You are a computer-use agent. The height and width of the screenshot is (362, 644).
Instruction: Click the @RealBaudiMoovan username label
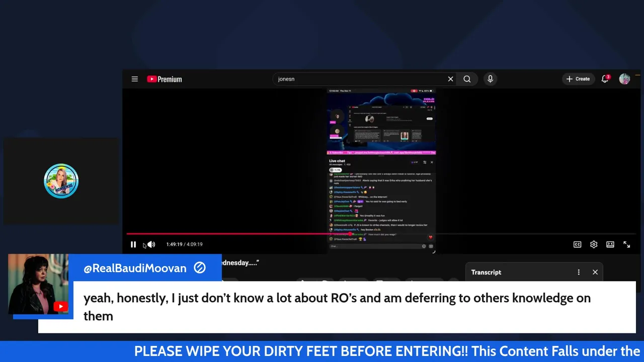[135, 268]
